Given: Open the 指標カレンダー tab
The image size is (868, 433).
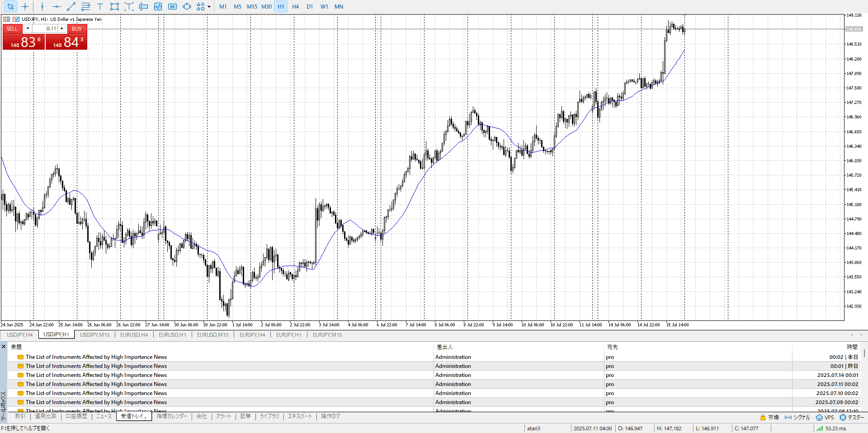Looking at the screenshot, I should point(172,416).
